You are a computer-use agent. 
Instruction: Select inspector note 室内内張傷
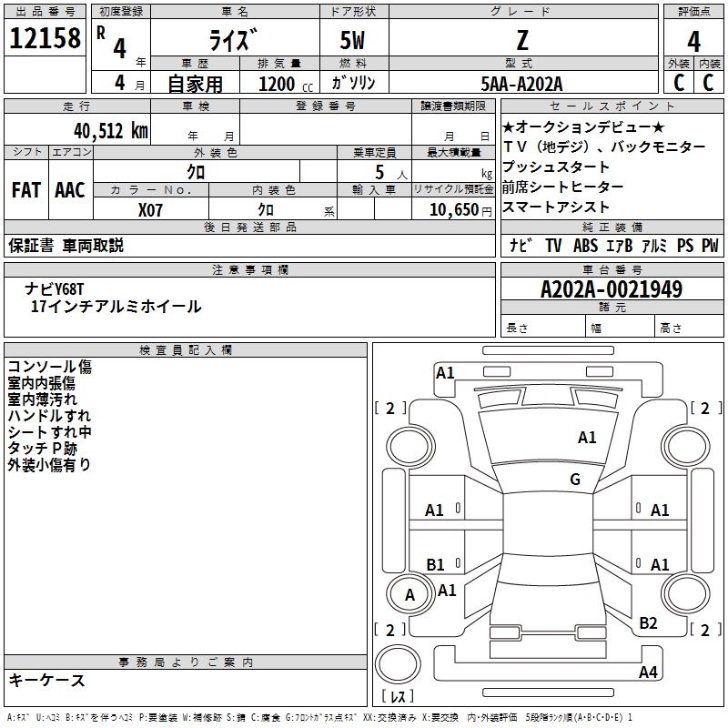[x=41, y=383]
